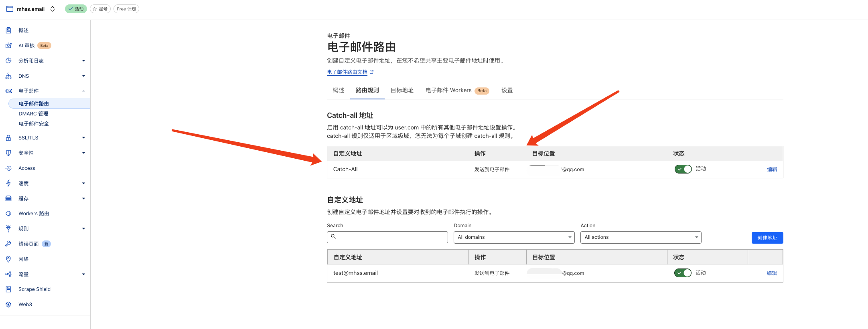Click the network location pin icon
This screenshot has height=329, width=868.
[8, 259]
